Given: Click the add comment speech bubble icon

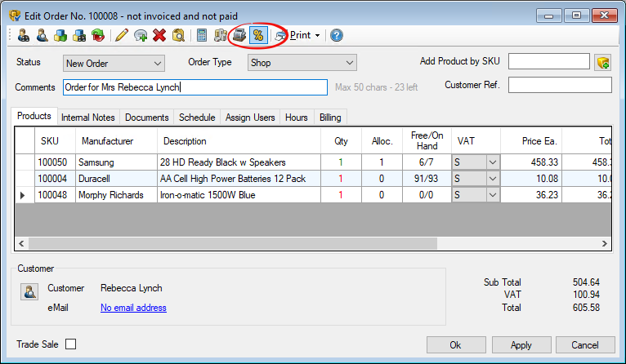Looking at the screenshot, I should pyautogui.click(x=141, y=35).
